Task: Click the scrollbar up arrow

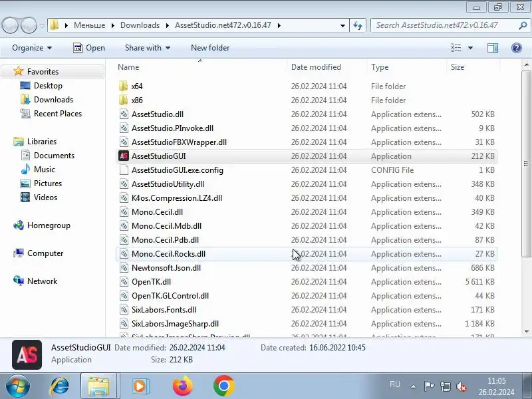Action: tap(526, 65)
